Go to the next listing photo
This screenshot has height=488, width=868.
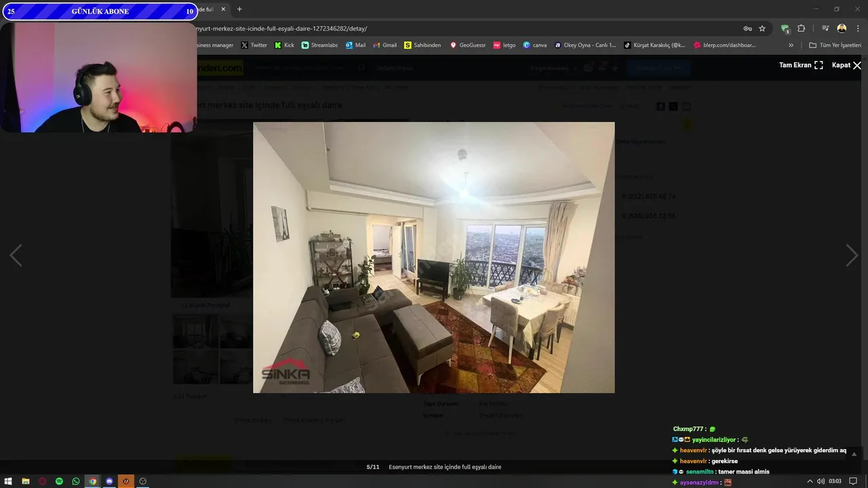pyautogui.click(x=852, y=256)
